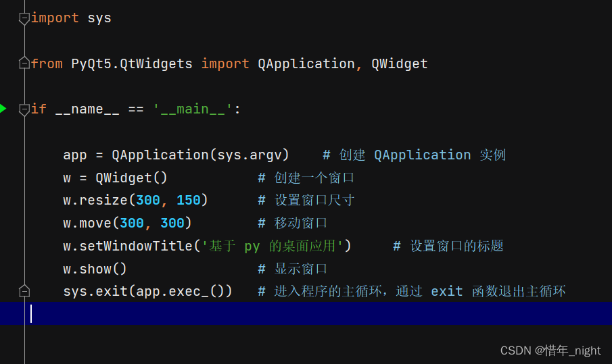This screenshot has height=364, width=612.
Task: Collapse the if __name__ block fold marker
Action: point(24,109)
